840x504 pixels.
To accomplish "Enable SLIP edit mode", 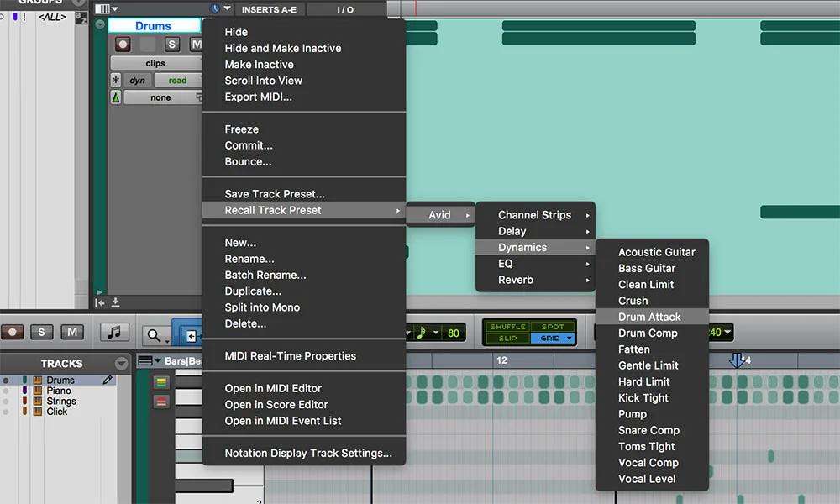I will (x=507, y=339).
